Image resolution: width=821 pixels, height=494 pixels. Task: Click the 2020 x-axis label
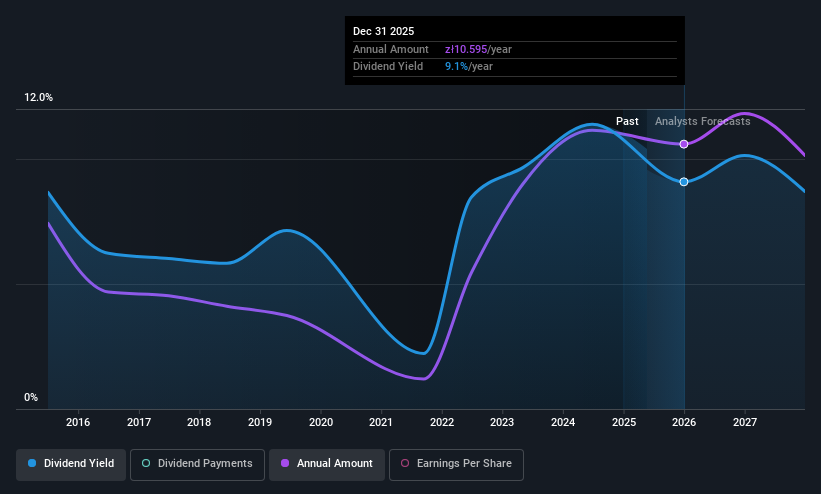pyautogui.click(x=321, y=422)
